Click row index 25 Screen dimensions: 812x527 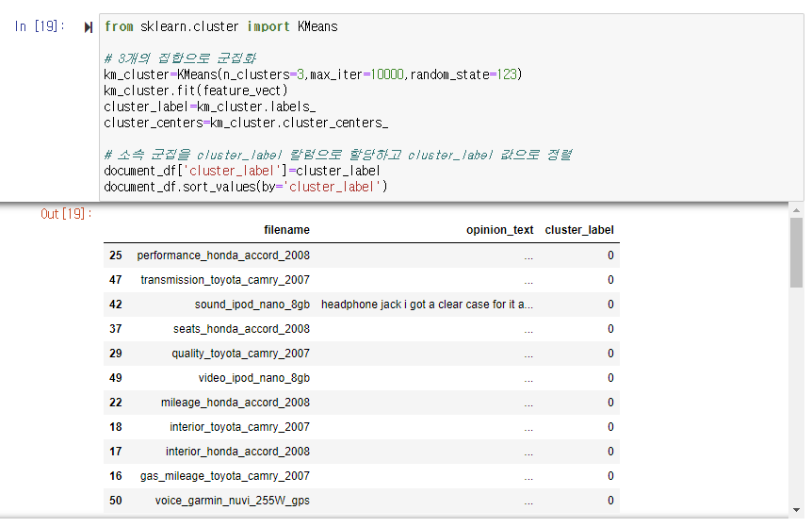pyautogui.click(x=116, y=255)
